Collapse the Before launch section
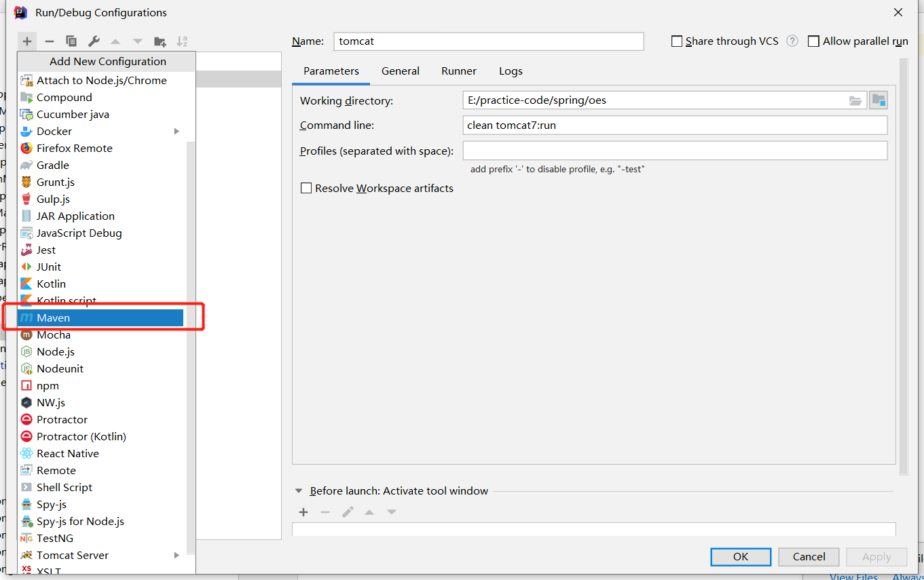The image size is (924, 580). click(x=299, y=491)
